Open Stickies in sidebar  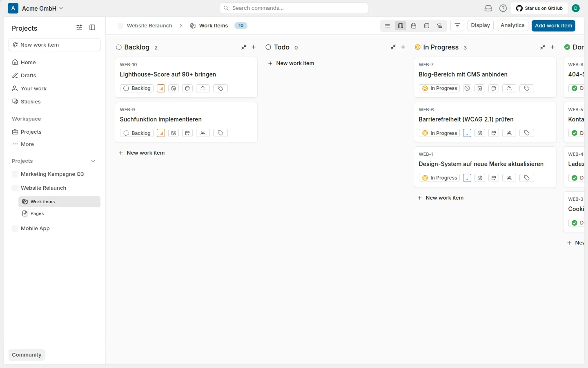point(55,101)
